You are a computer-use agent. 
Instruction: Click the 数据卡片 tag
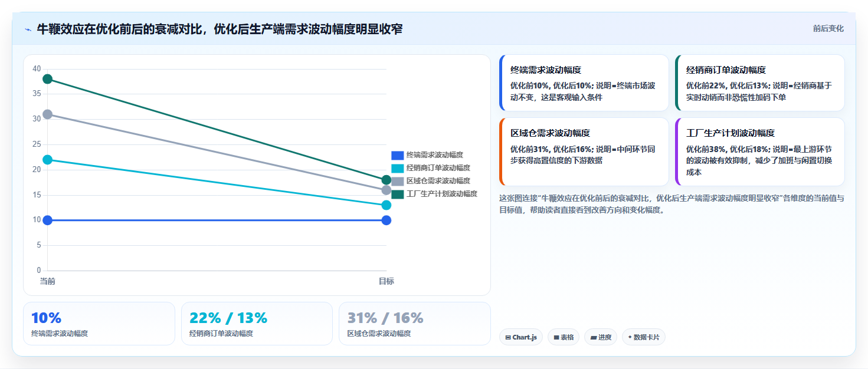[644, 337]
